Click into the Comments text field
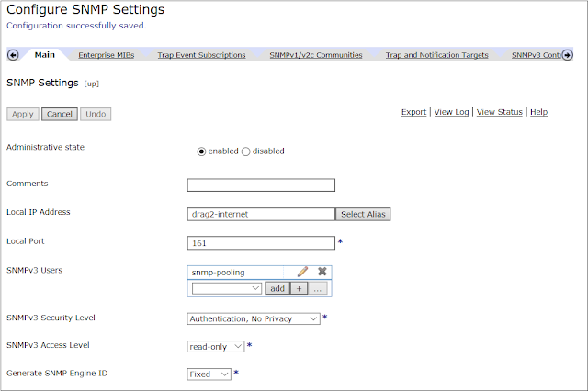This screenshot has width=588, height=391. click(261, 184)
